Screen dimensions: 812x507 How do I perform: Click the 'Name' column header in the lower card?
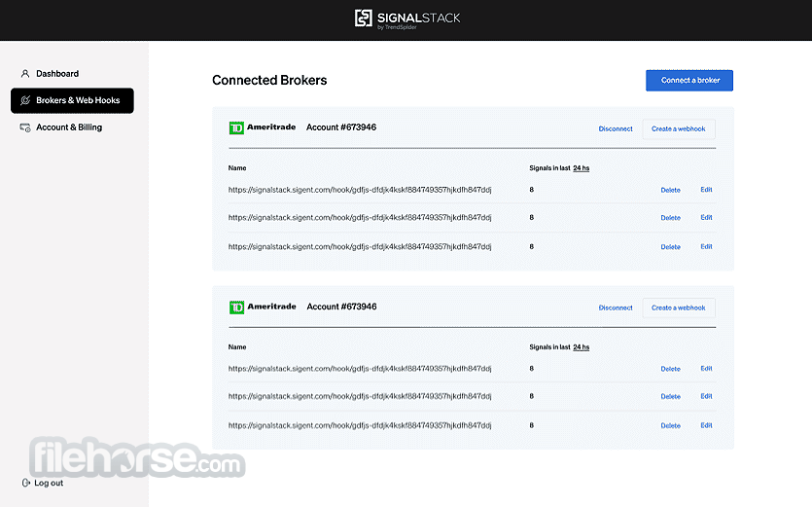tap(237, 346)
